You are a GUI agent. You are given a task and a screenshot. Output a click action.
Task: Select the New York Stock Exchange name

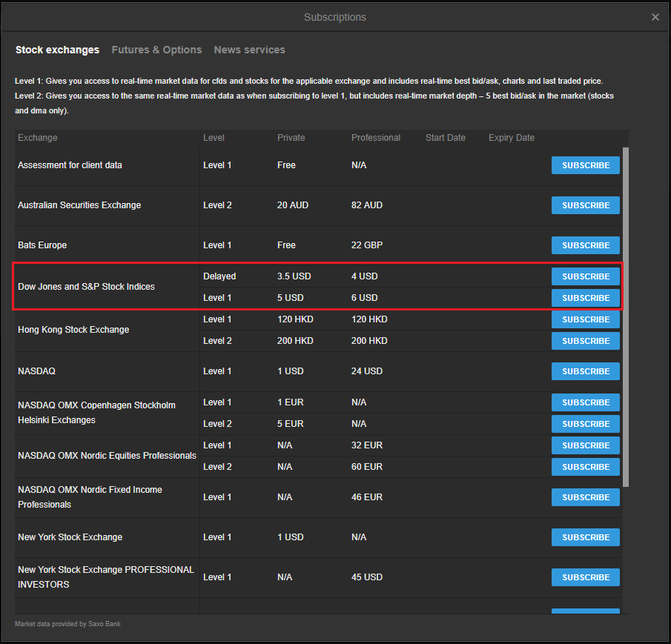(70, 537)
